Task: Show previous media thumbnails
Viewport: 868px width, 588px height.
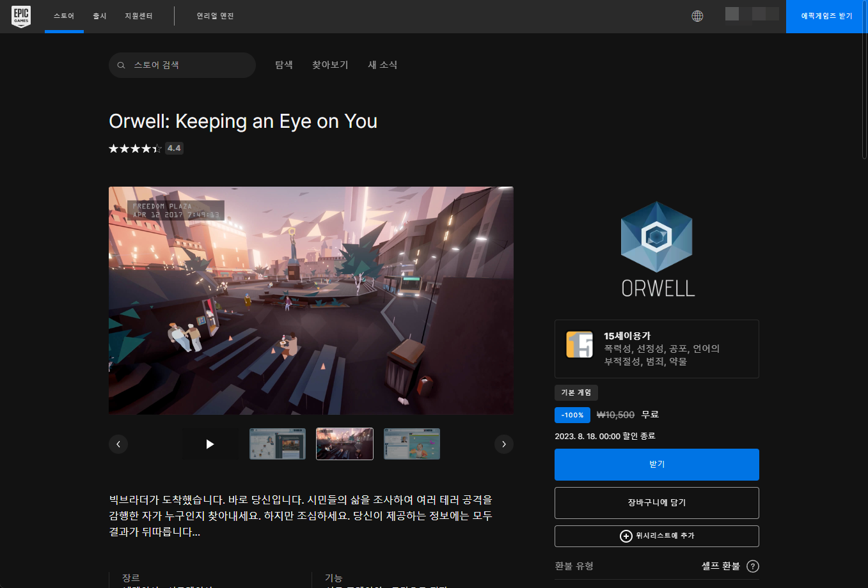Action: coord(118,444)
